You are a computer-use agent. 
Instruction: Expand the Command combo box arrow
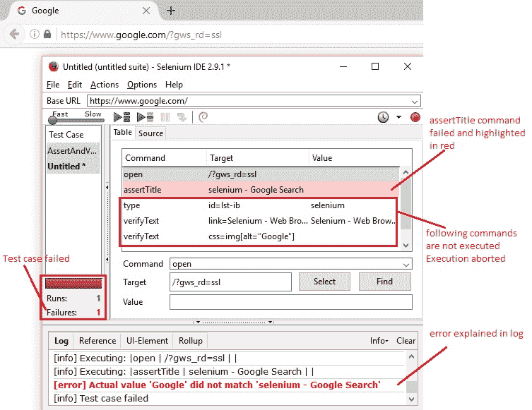click(406, 265)
